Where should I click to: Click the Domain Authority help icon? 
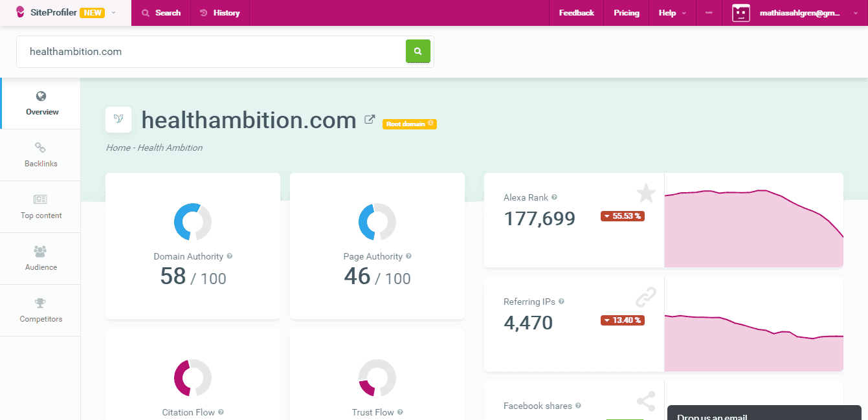point(230,256)
